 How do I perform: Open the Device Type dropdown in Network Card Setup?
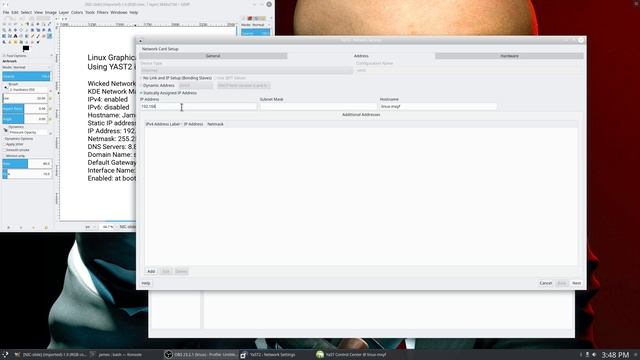coord(246,70)
